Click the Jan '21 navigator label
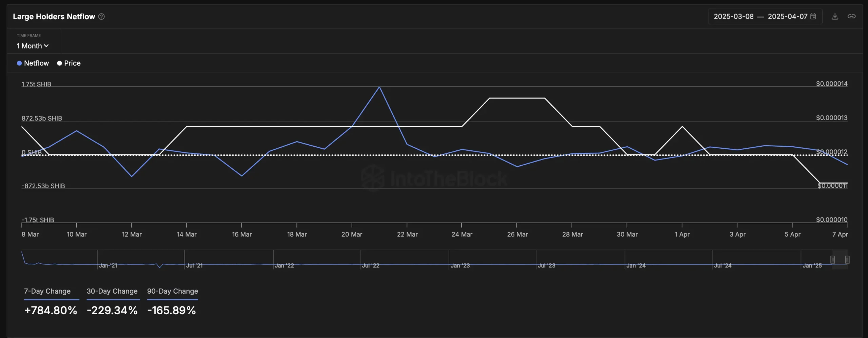Image resolution: width=868 pixels, height=338 pixels. point(108,266)
